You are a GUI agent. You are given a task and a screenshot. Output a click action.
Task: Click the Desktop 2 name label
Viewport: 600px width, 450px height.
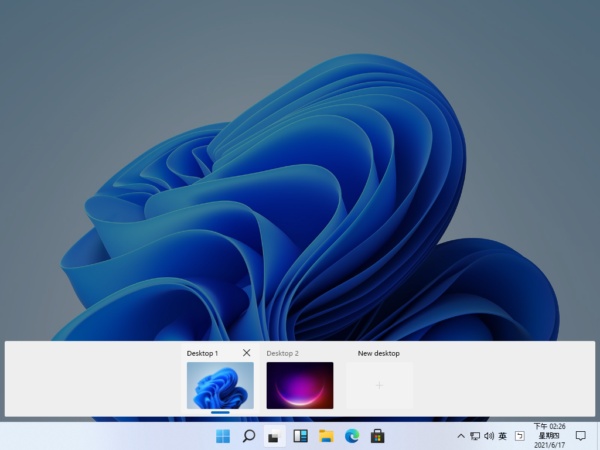[x=282, y=353]
